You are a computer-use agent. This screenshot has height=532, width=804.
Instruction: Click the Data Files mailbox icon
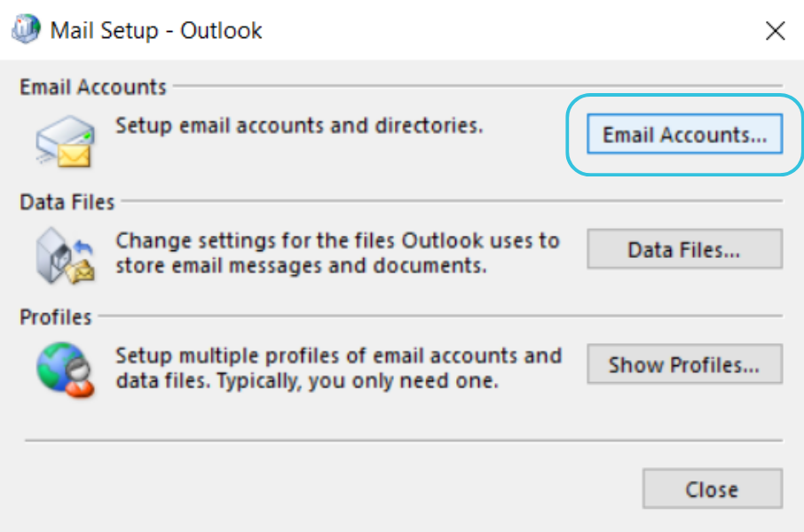(64, 254)
